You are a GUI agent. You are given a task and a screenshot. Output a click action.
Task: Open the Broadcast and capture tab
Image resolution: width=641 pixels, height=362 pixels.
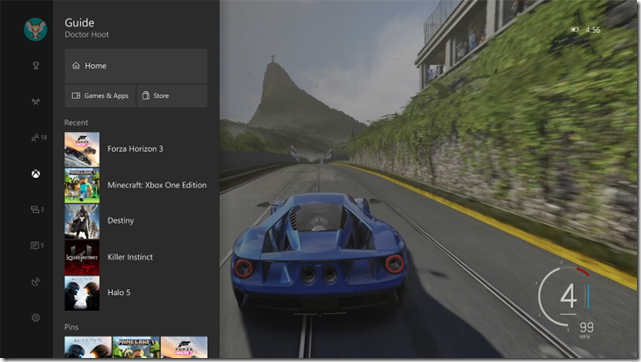pos(36,282)
